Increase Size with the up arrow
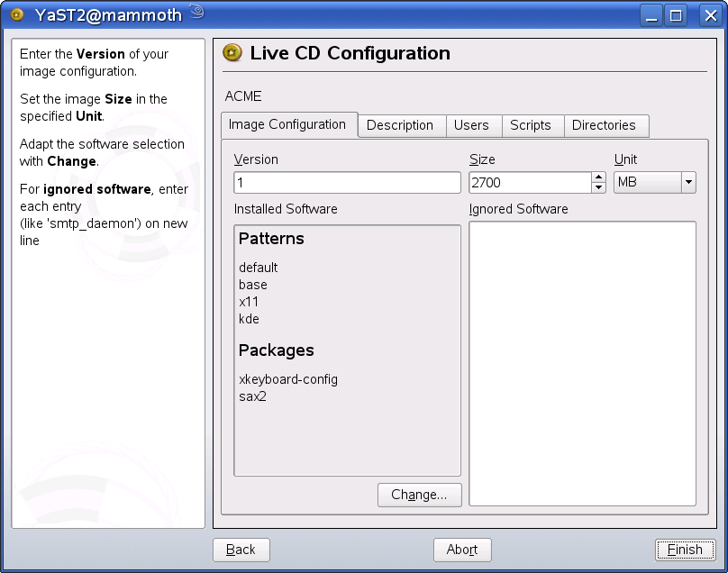The height and width of the screenshot is (573, 728). 599,177
